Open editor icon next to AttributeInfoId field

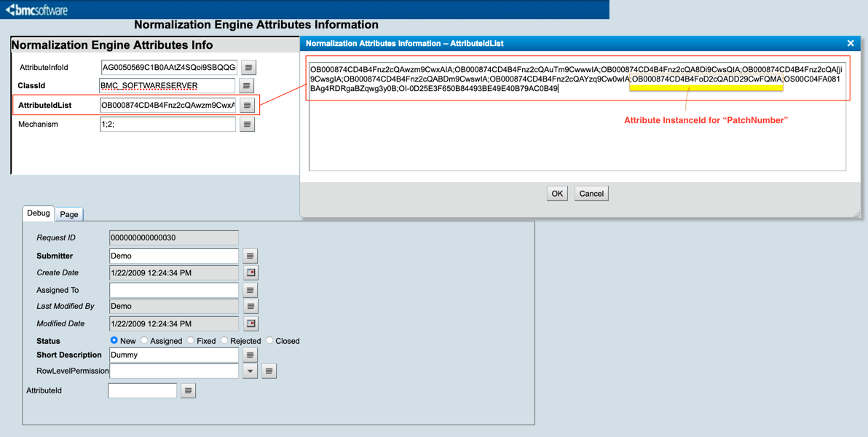click(x=248, y=68)
